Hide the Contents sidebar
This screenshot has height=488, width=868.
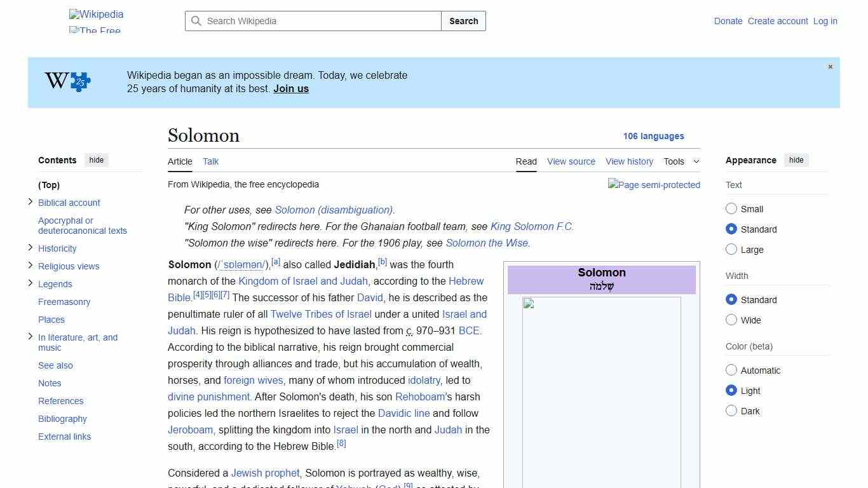coord(96,160)
